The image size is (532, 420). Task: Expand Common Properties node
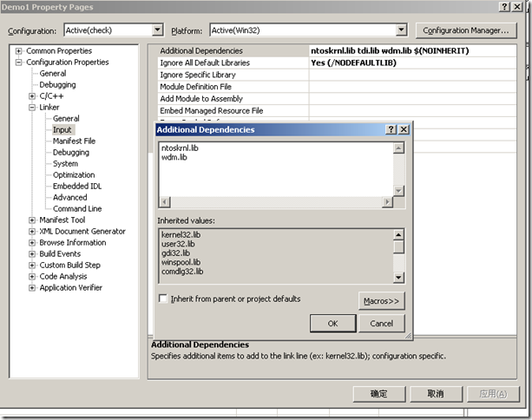click(18, 51)
